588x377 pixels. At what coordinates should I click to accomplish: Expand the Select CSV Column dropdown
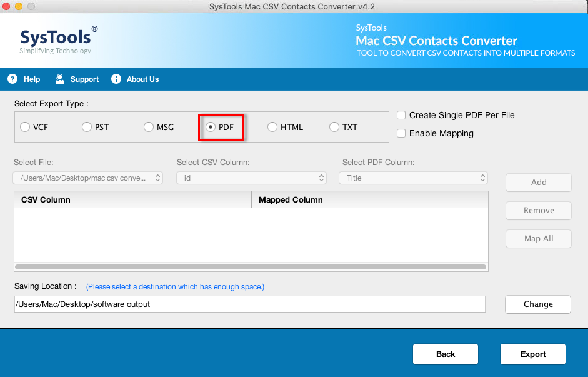pyautogui.click(x=251, y=178)
